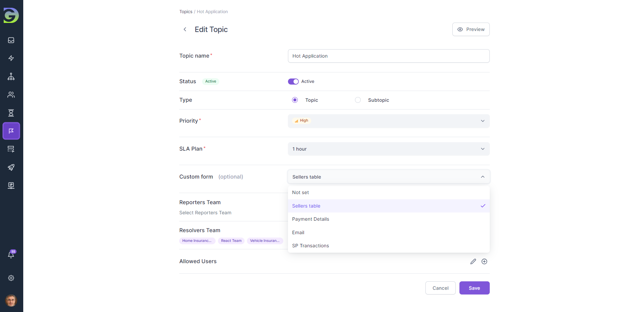
Task: Select the Subtopic radio button
Action: coord(358,100)
